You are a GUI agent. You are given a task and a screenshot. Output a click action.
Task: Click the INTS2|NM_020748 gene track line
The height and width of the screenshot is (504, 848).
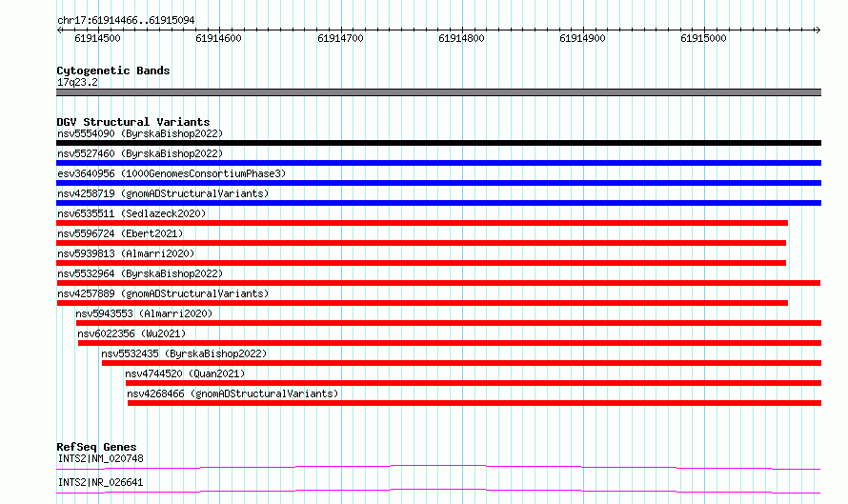pyautogui.click(x=438, y=467)
